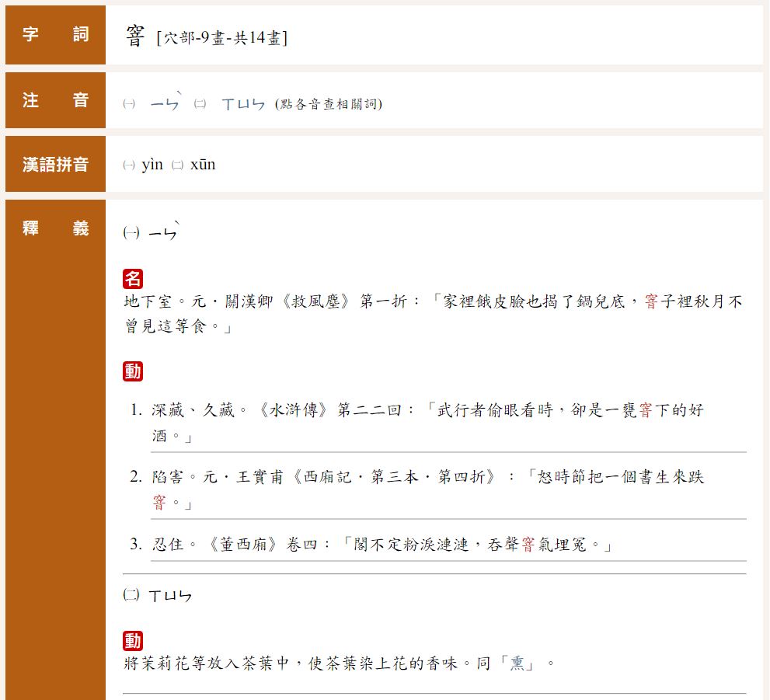
Task: Click circled (一) marker in the 注音 row
Action: [x=129, y=104]
